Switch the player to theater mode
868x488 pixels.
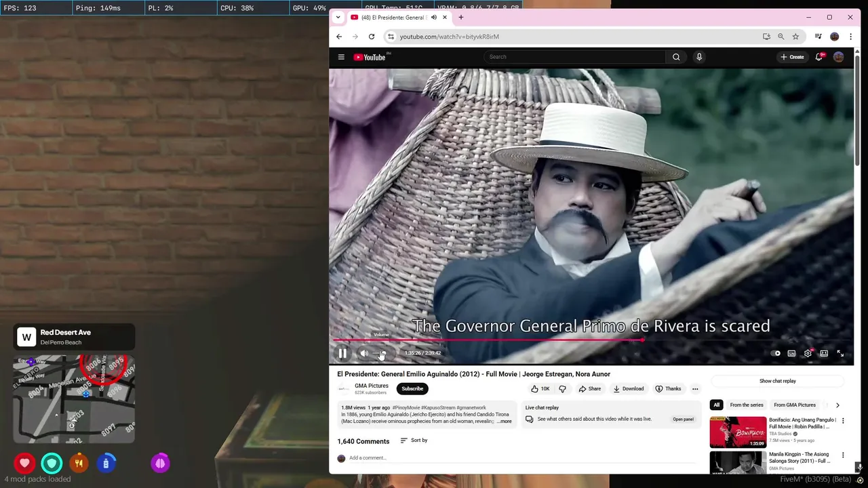(824, 353)
